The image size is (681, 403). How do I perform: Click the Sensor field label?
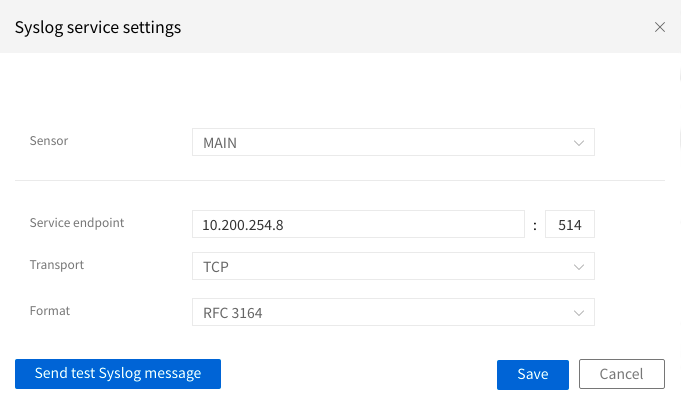click(x=49, y=141)
